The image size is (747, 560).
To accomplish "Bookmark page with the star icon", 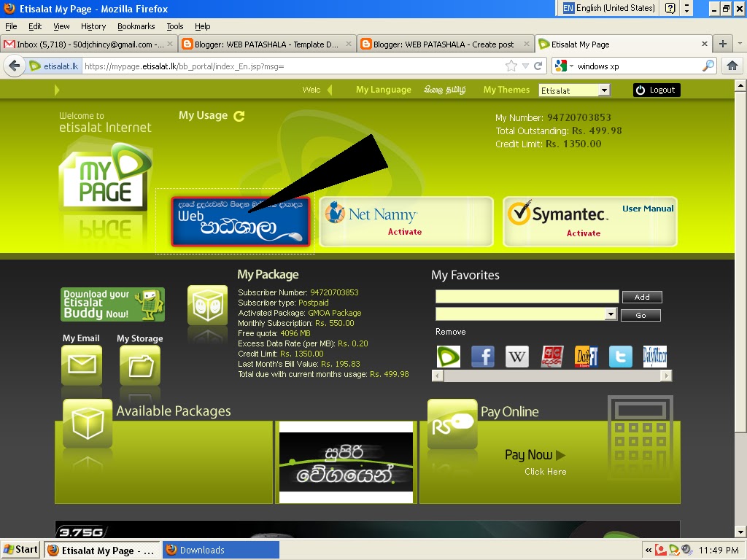I will pos(511,66).
